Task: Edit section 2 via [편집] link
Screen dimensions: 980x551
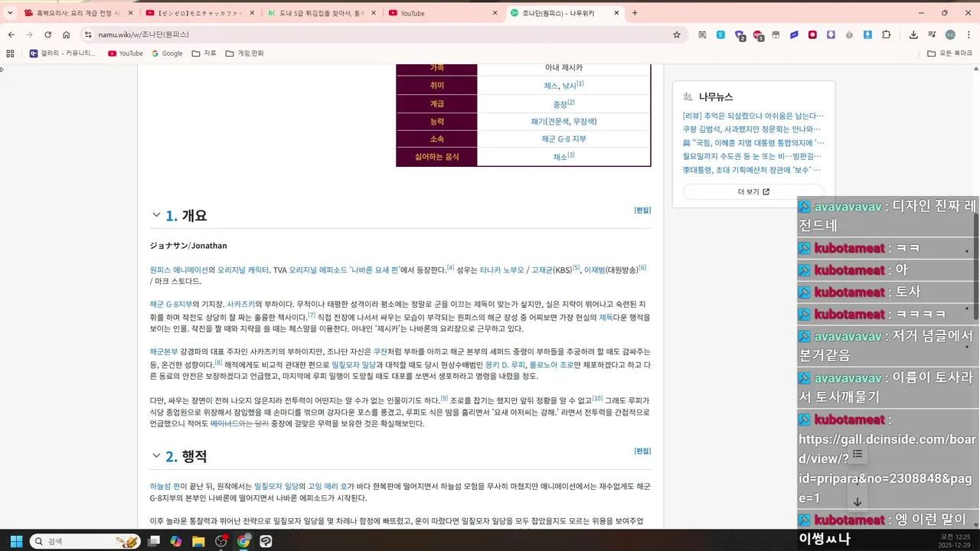Action: 642,451
